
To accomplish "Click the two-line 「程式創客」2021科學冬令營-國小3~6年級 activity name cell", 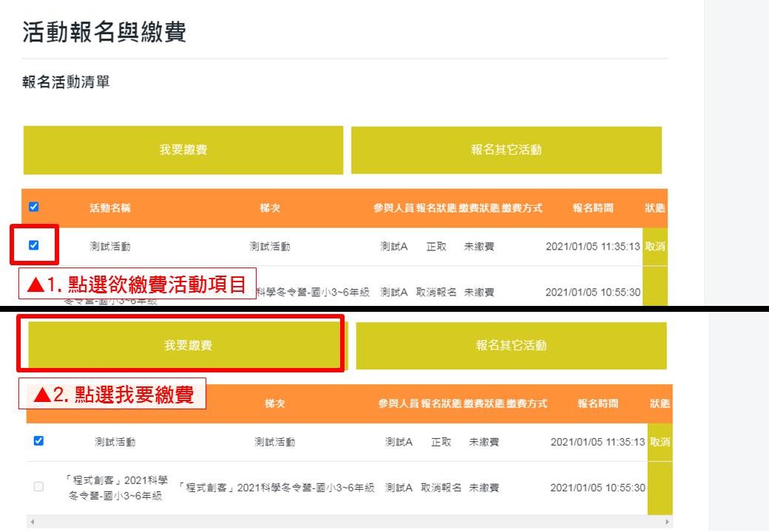I will tap(115, 488).
